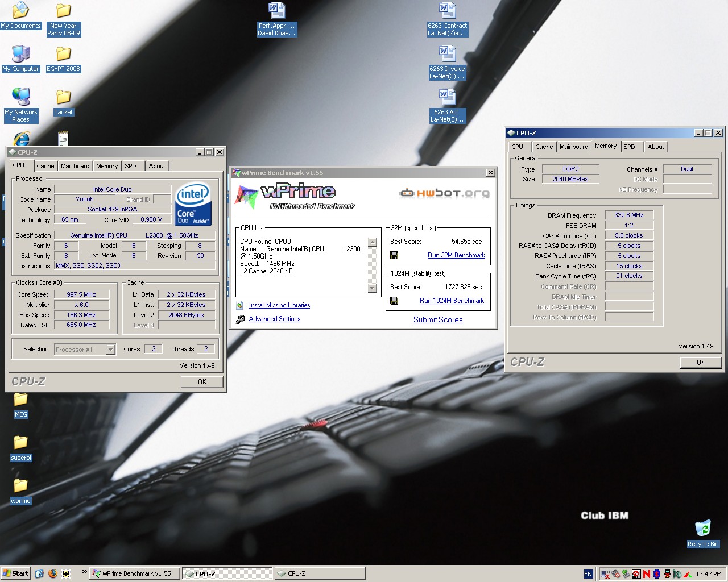Click the icon next to Install Missing Libraries

tap(240, 305)
